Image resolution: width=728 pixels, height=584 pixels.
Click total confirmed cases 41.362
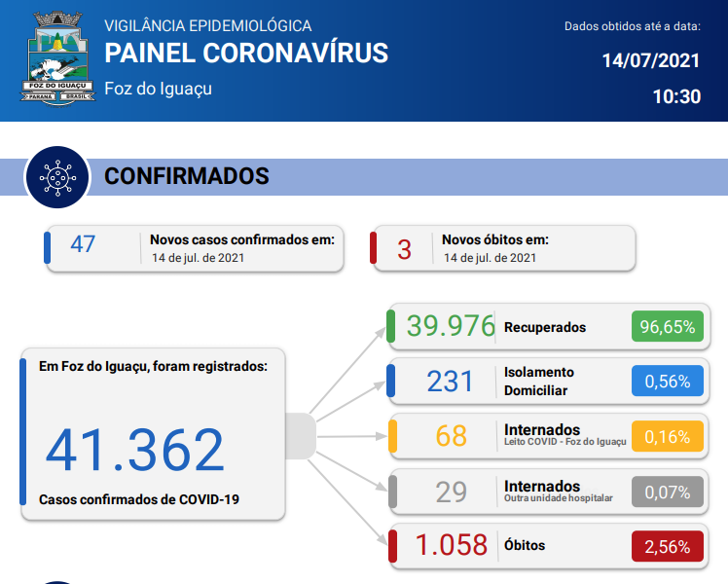click(134, 450)
